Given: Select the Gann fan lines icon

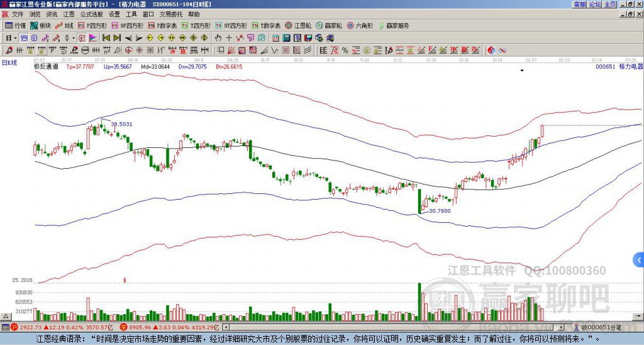Looking at the screenshot, I should point(231,50).
